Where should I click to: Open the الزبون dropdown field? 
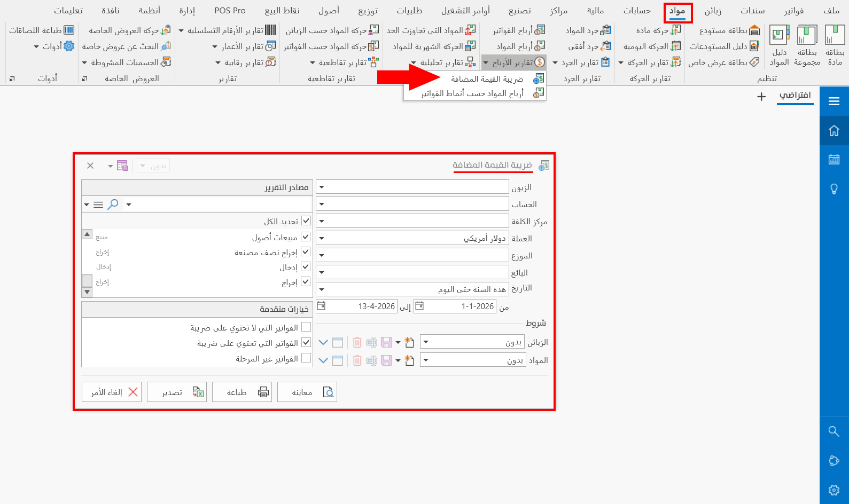[x=412, y=187]
